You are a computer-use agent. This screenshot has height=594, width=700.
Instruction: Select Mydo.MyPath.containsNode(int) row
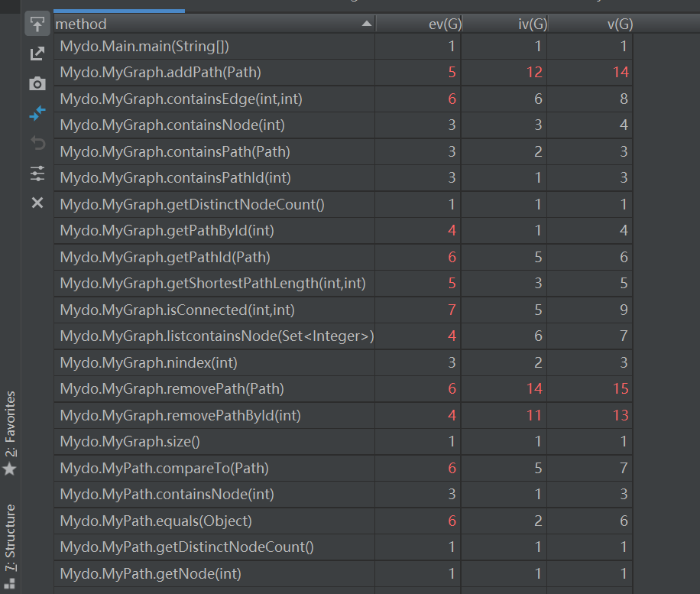343,494
